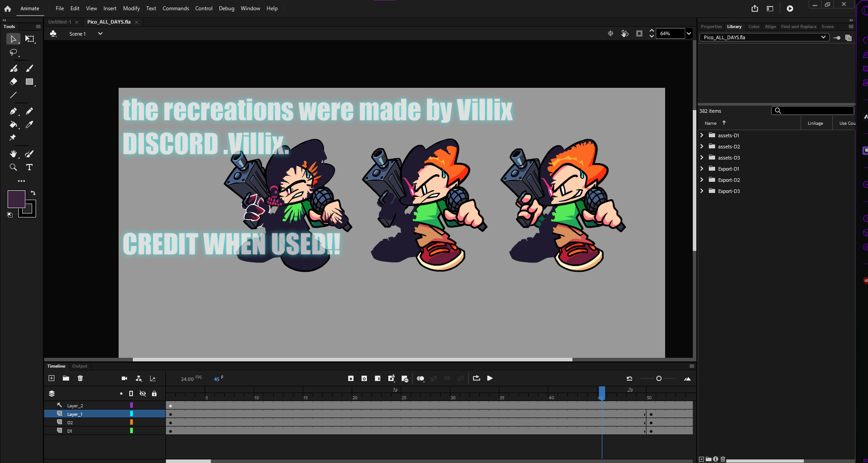Click the Onion Skin icon in the timeline
Viewport: 868px width, 463px height.
(x=420, y=378)
